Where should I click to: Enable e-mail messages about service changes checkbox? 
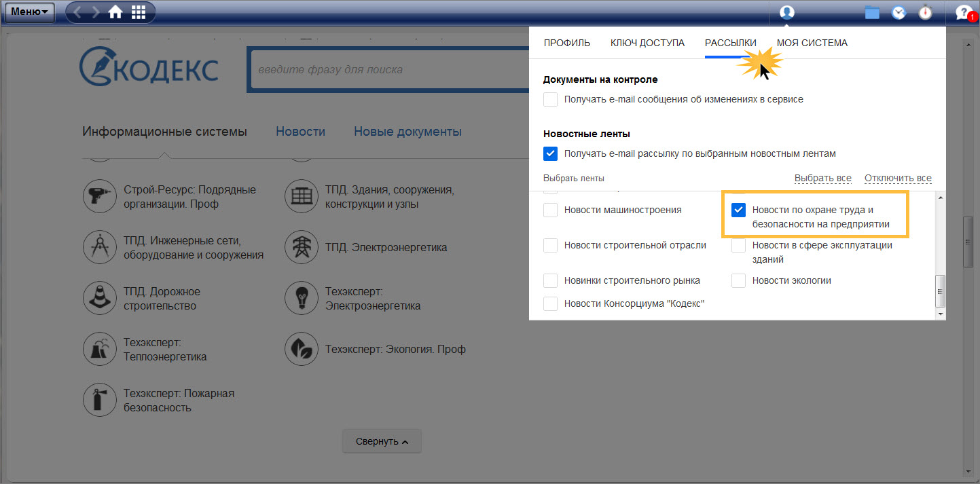click(x=550, y=100)
